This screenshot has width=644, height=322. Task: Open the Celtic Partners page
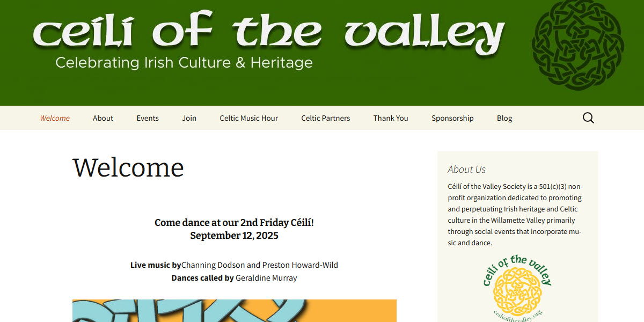click(325, 118)
